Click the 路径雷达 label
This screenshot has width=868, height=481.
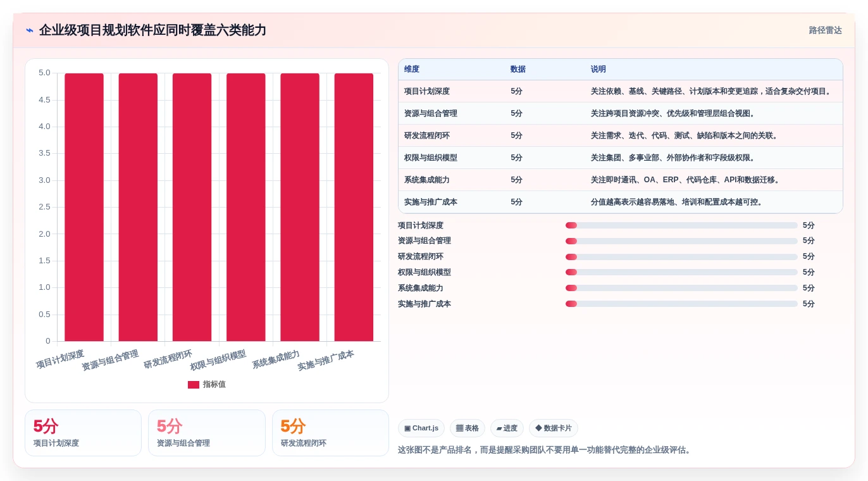[x=825, y=30]
